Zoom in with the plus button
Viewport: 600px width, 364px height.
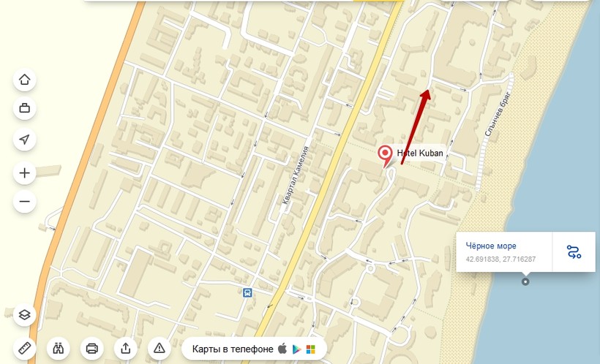click(x=24, y=172)
